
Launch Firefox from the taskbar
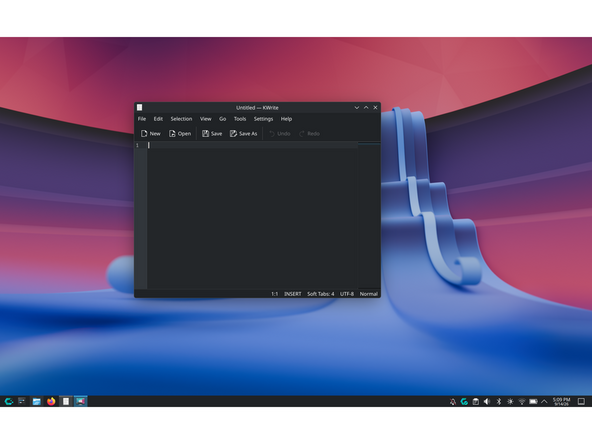coord(51,401)
